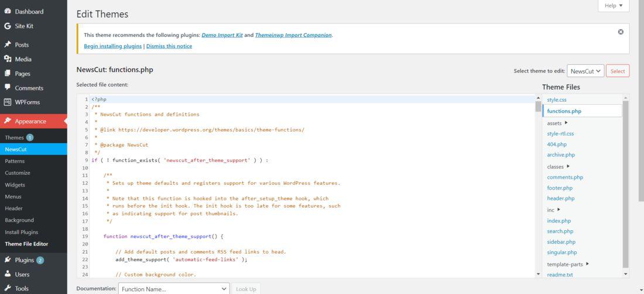Click the Site Kit G icon
The height and width of the screenshot is (294, 644).
point(8,26)
